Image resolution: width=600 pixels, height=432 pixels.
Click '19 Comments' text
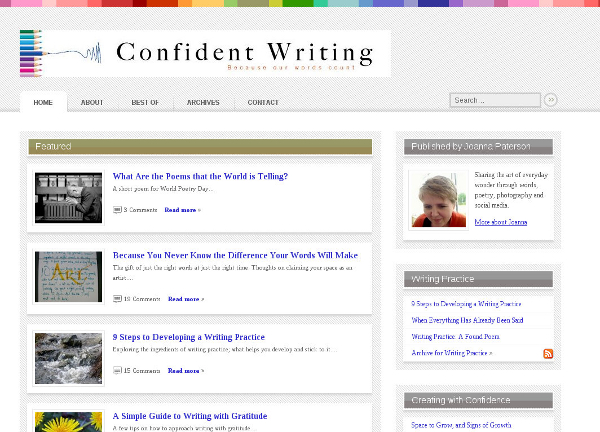[142, 299]
